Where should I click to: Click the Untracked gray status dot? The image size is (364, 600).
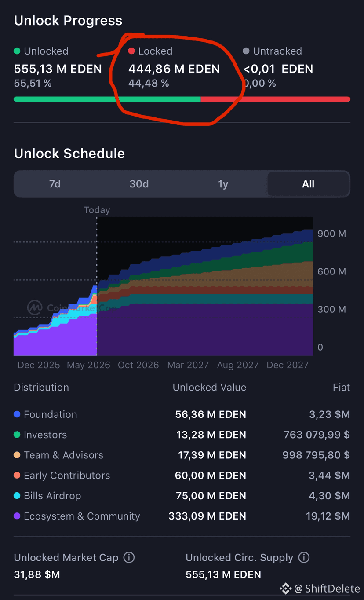coord(246,51)
